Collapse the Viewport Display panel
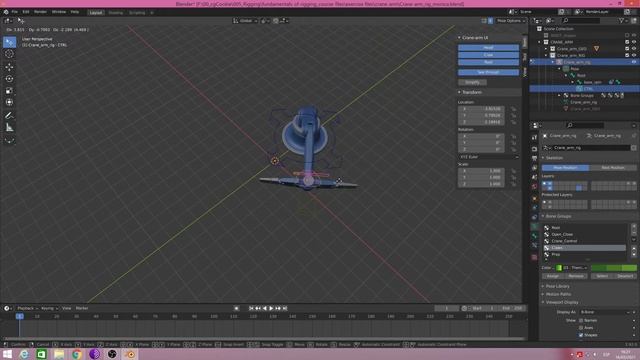 543,302
